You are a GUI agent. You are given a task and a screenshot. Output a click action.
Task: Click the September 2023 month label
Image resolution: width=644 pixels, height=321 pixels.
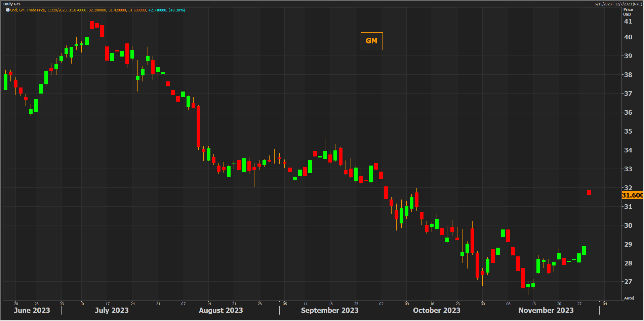click(x=330, y=310)
